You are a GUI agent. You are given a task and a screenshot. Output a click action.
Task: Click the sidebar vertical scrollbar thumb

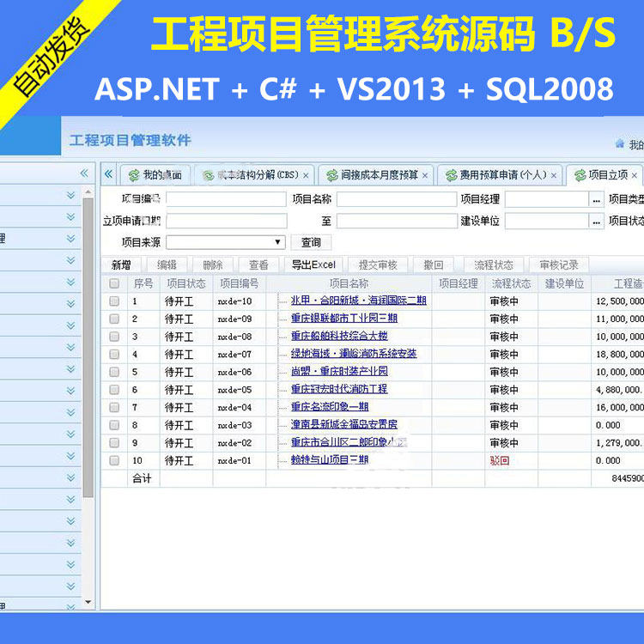(x=88, y=348)
